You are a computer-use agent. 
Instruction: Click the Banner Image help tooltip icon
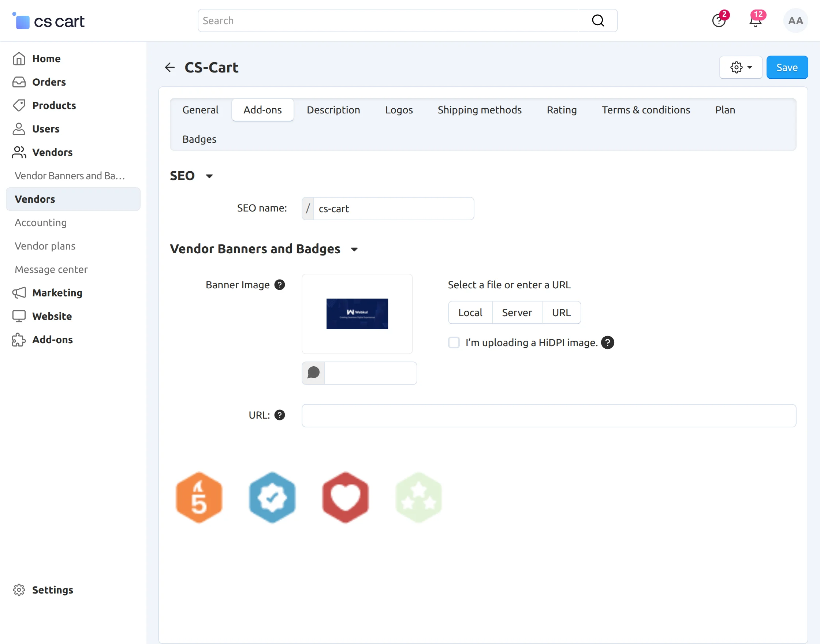279,285
